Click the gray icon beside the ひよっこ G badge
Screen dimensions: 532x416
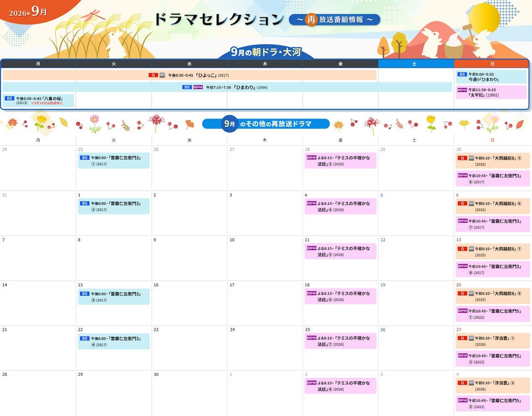[x=163, y=75]
